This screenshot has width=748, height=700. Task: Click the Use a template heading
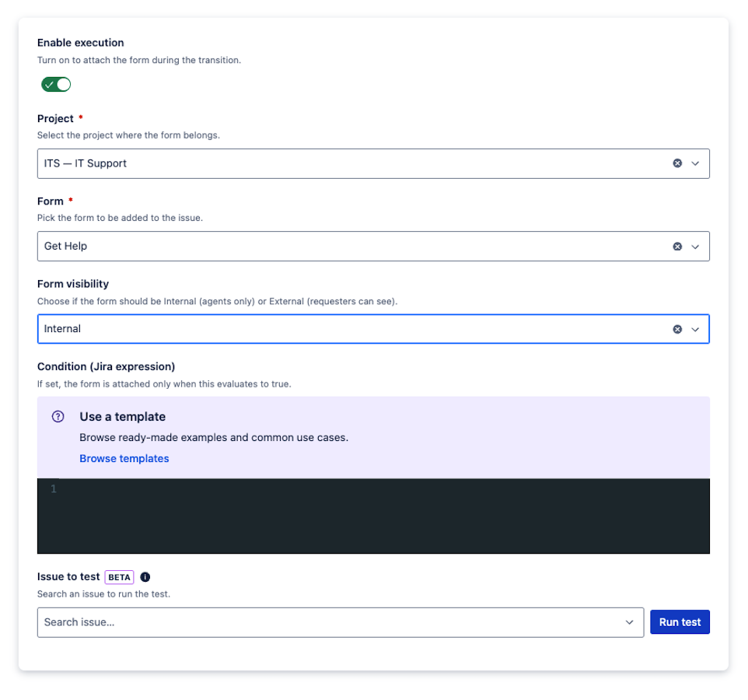point(123,417)
